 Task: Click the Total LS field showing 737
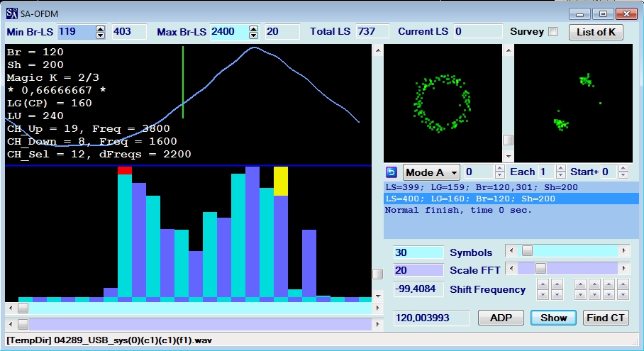[372, 32]
